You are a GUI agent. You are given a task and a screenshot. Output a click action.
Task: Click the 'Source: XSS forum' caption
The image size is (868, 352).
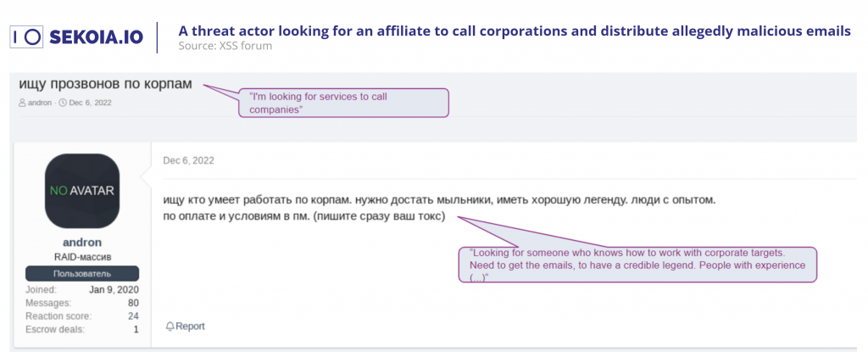pos(225,46)
